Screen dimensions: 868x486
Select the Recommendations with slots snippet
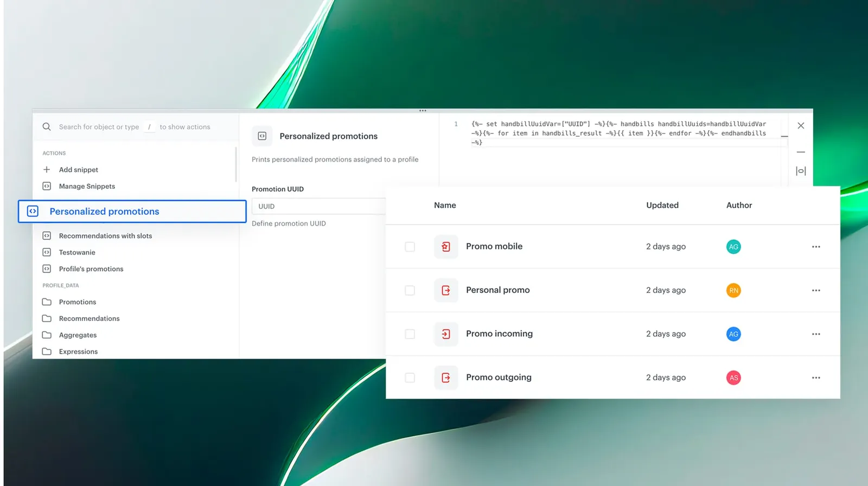(x=105, y=236)
